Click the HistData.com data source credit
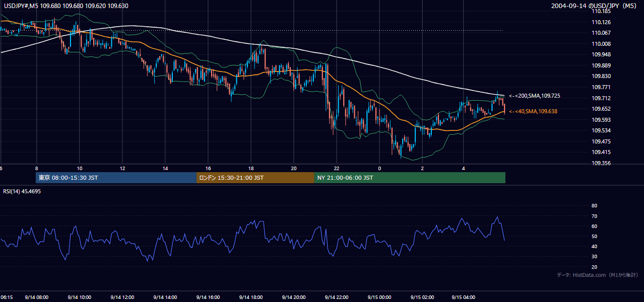The image size is (644, 302). tap(598, 275)
